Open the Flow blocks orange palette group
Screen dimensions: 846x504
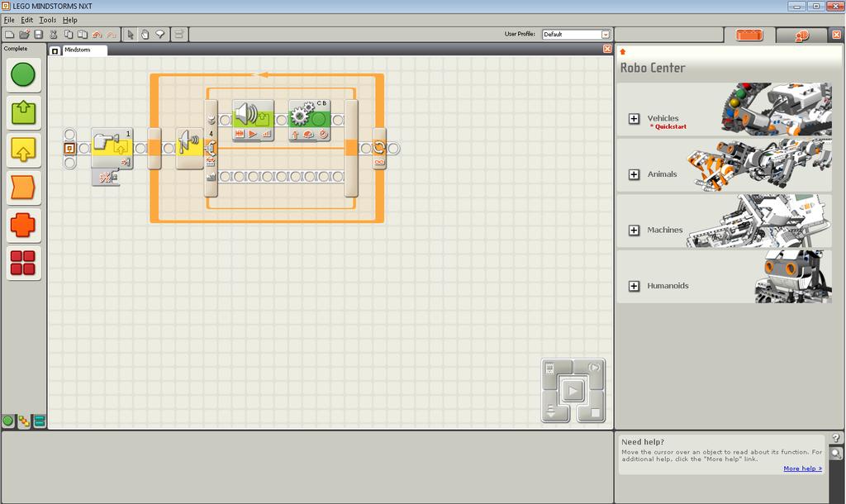[x=23, y=188]
